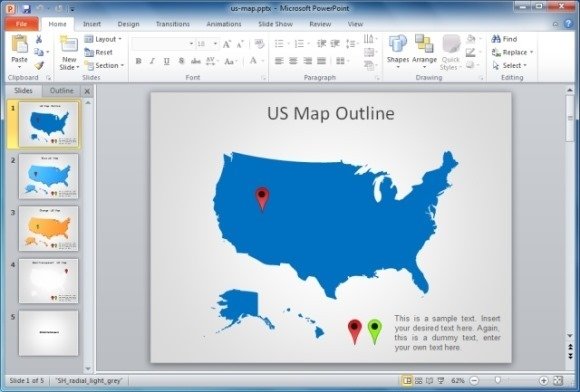The image size is (580, 392).
Task: Increase font size with grow icon
Action: tap(227, 44)
